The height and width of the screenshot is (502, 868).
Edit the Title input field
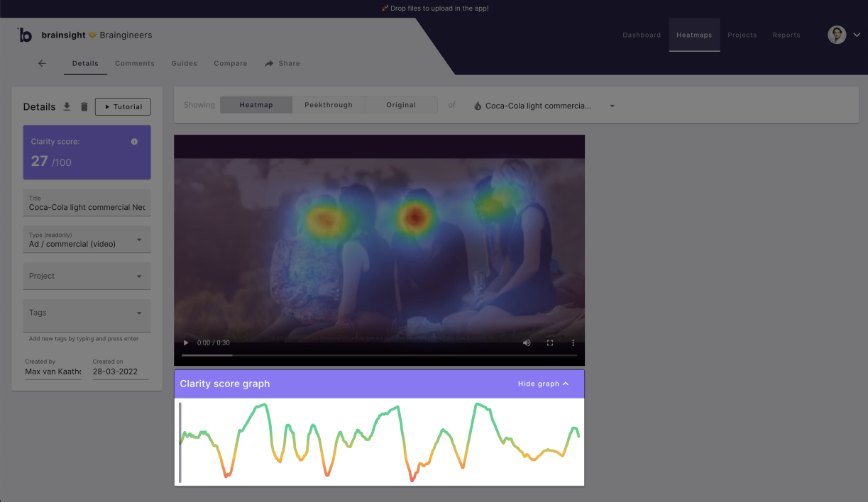[87, 203]
